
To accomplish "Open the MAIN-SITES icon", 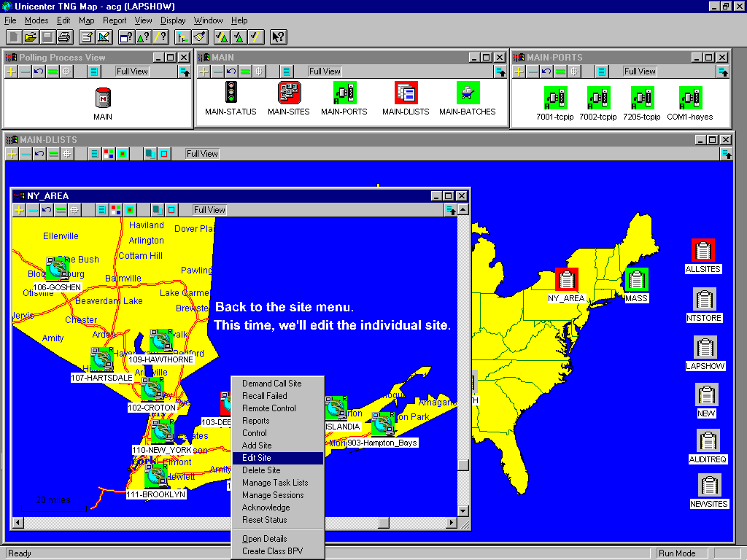I will 289,93.
